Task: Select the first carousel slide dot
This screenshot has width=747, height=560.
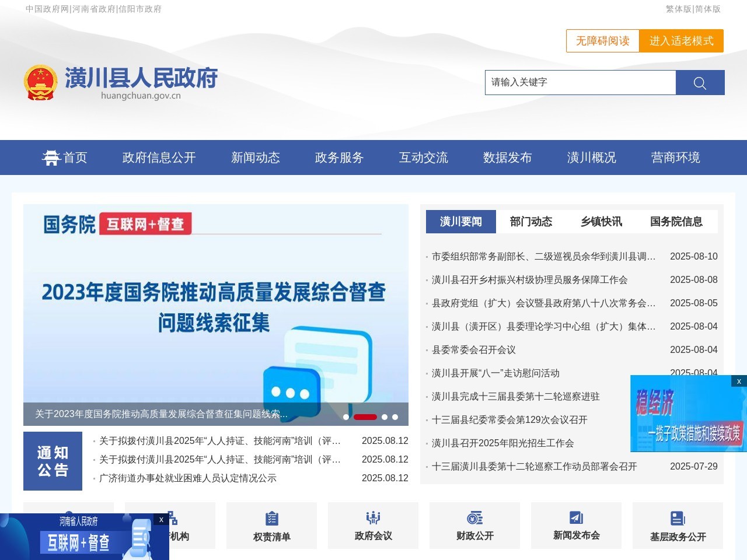Action: (346, 417)
